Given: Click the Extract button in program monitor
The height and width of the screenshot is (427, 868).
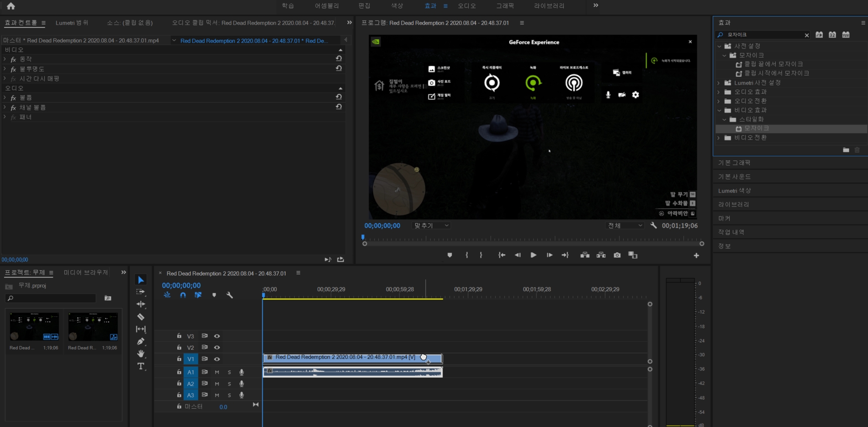Looking at the screenshot, I should coord(601,255).
